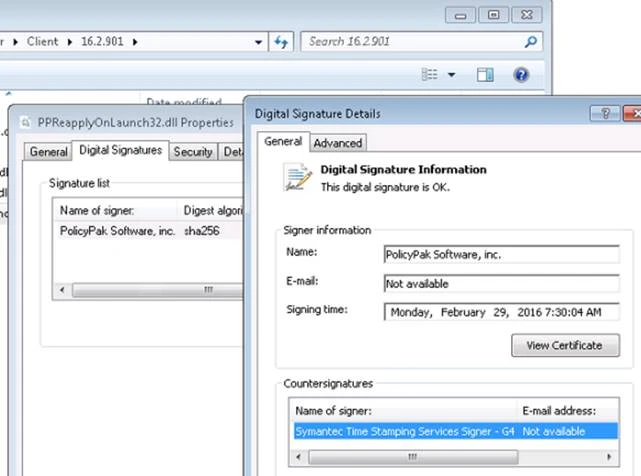The image size is (641, 476).
Task: Expand the address bar history dropdown
Action: [259, 42]
